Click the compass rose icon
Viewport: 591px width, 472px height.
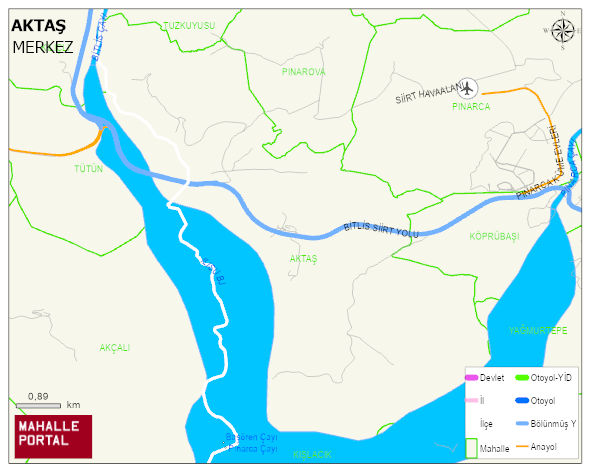563,31
